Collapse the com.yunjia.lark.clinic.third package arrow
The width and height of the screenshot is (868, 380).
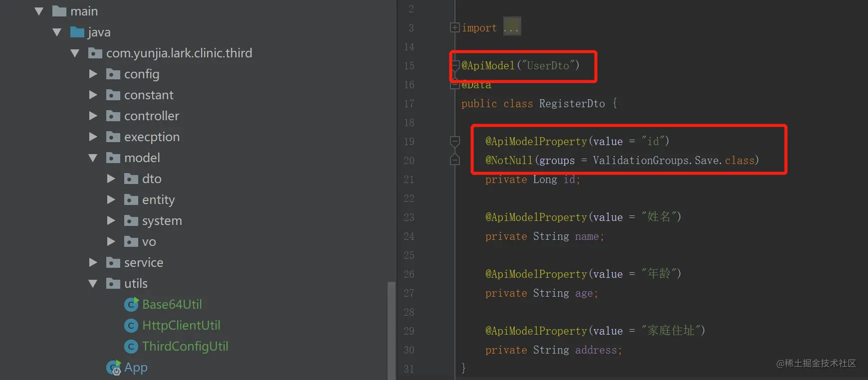click(75, 53)
